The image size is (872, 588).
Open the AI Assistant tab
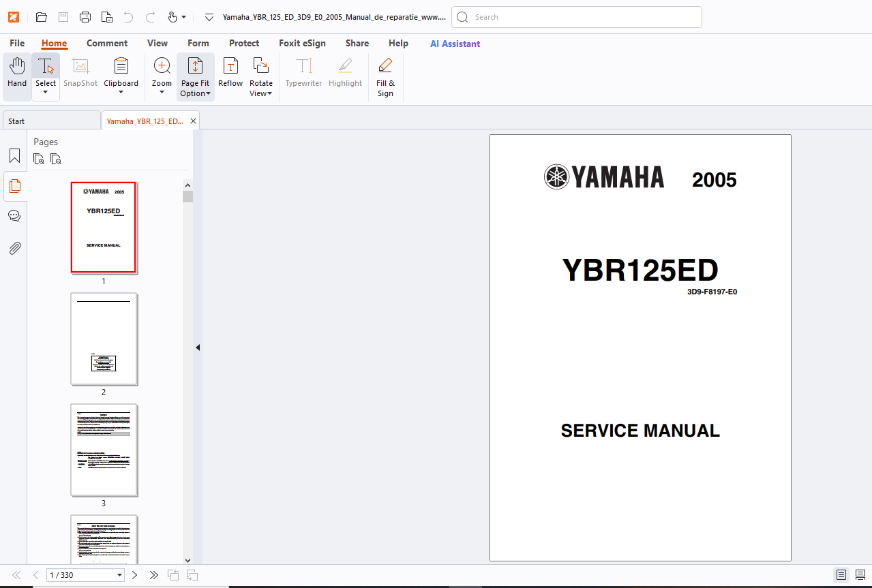click(x=455, y=44)
